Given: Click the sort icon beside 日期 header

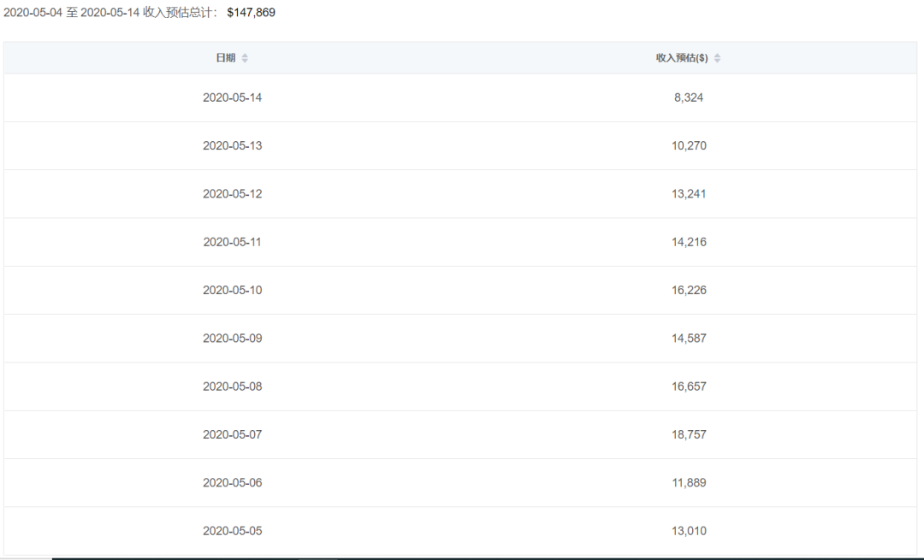Looking at the screenshot, I should point(245,58).
